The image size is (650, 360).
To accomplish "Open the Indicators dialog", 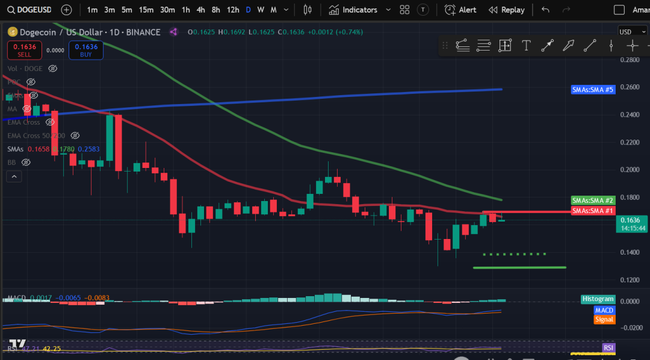I will 353,10.
